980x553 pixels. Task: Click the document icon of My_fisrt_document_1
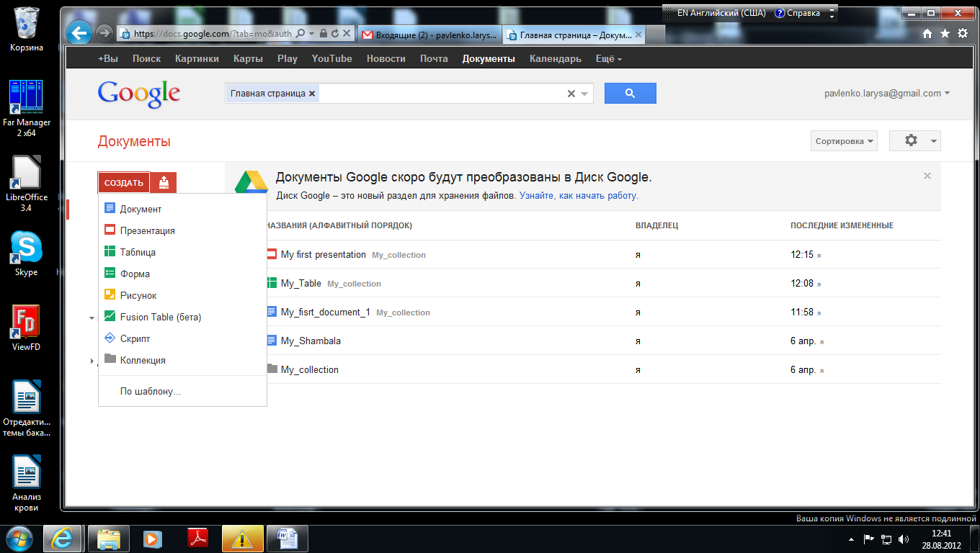[272, 312]
